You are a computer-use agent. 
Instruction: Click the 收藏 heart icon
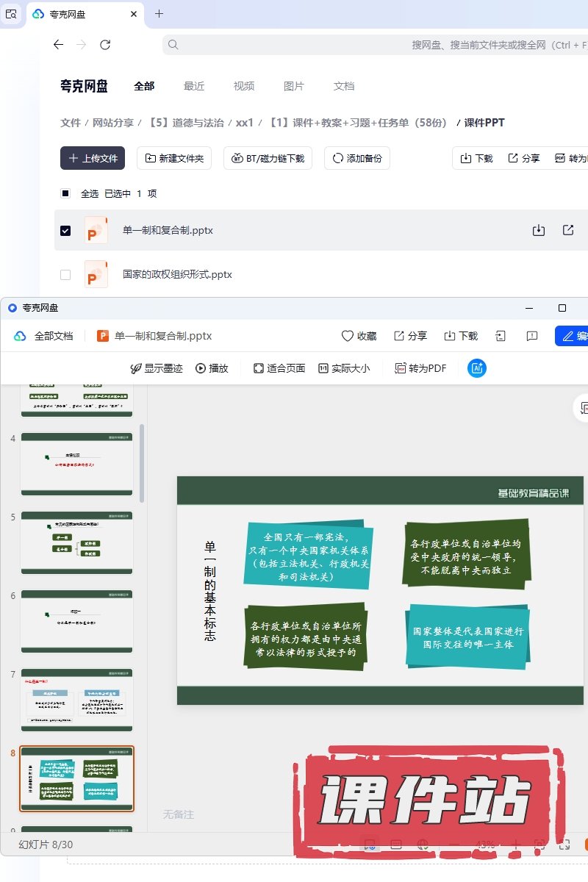[348, 336]
